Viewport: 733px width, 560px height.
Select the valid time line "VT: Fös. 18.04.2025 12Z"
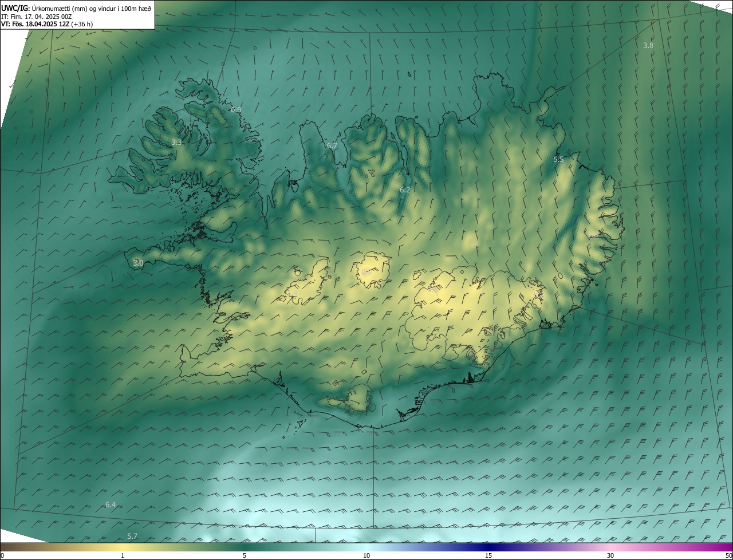coord(36,24)
